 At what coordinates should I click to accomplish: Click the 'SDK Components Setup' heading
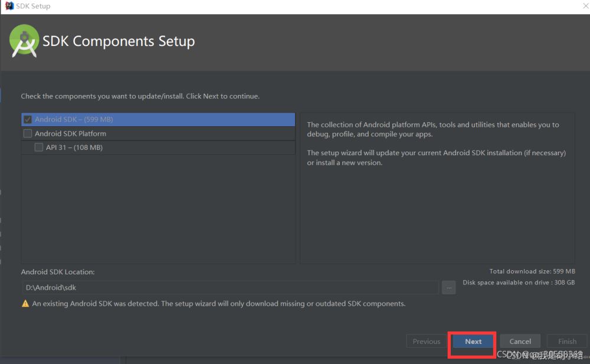click(x=119, y=41)
